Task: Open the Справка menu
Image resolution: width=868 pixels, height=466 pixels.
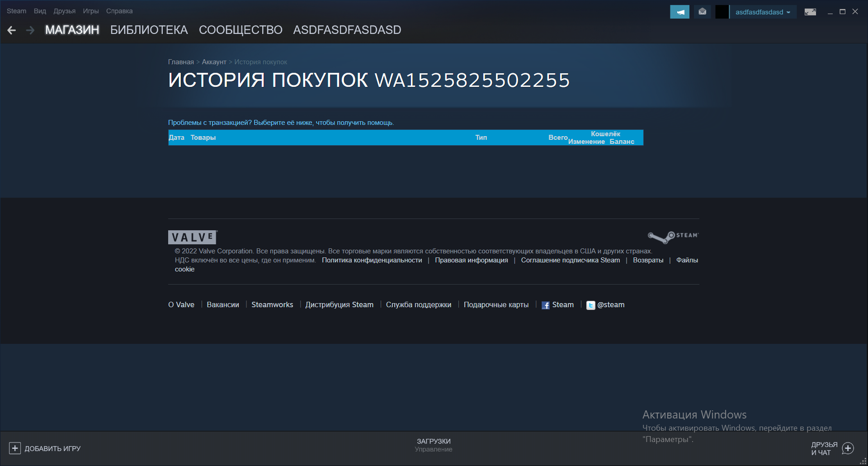Action: (119, 11)
